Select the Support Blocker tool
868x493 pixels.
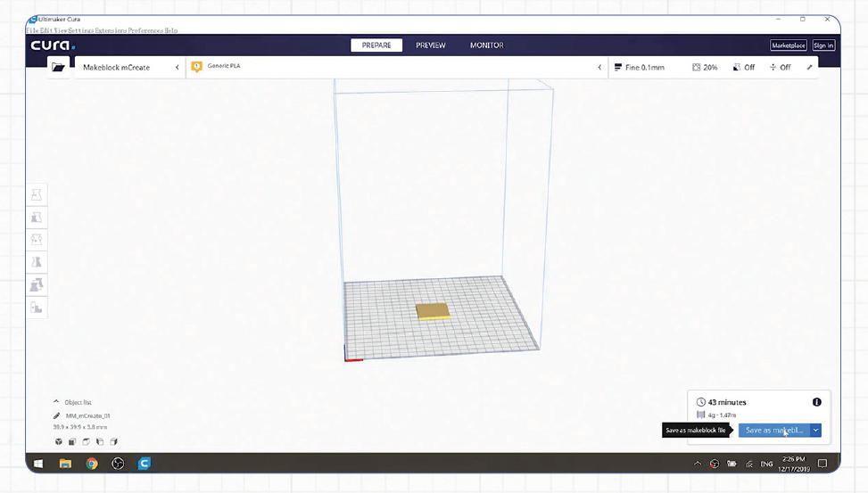(x=37, y=308)
